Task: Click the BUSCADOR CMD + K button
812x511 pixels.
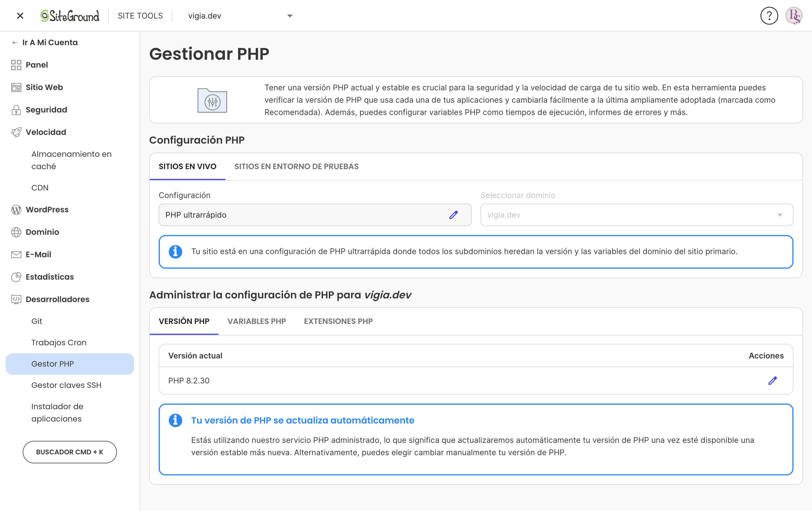Action: pos(70,452)
